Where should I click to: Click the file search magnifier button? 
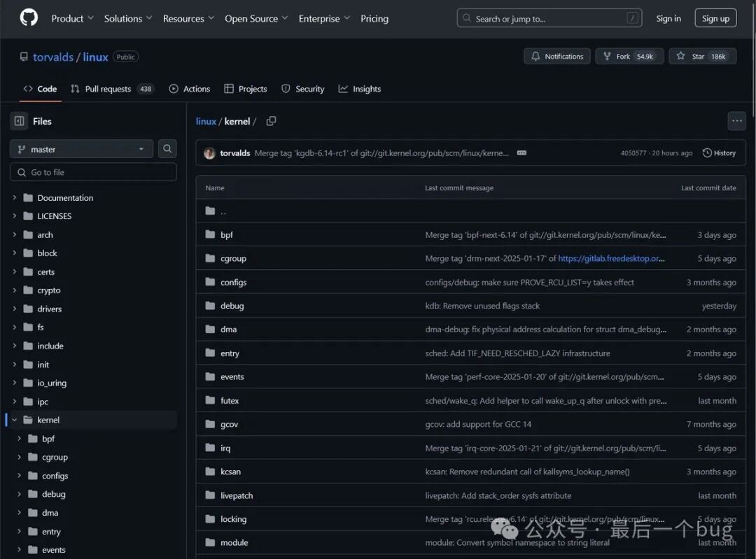167,148
